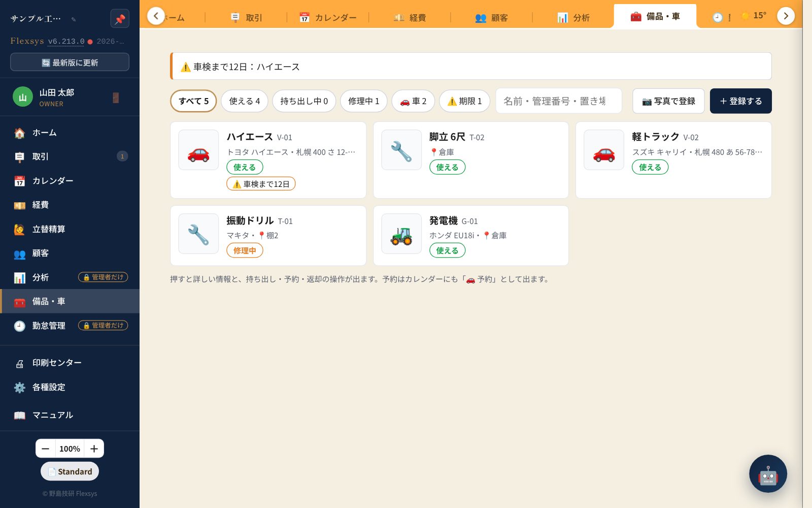Open 立替精算 in the sidebar
The image size is (812, 508).
(x=70, y=229)
